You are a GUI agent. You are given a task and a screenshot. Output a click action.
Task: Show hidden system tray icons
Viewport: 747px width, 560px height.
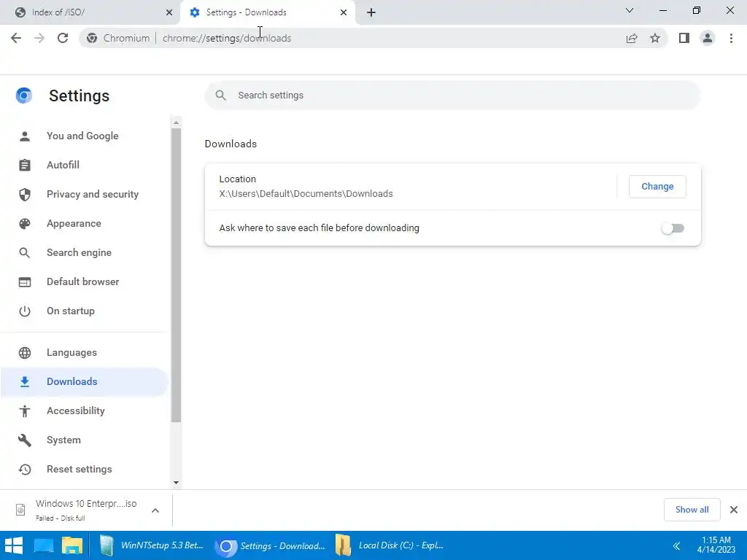[676, 546]
